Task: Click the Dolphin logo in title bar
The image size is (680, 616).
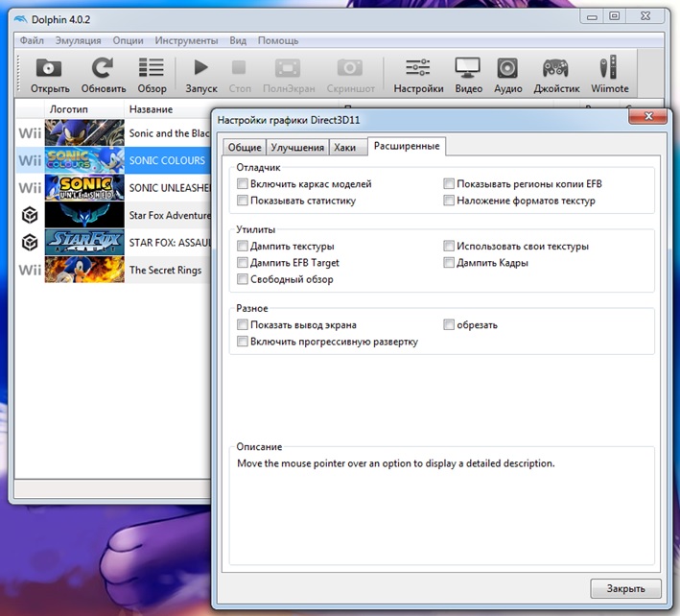Action: coord(20,19)
